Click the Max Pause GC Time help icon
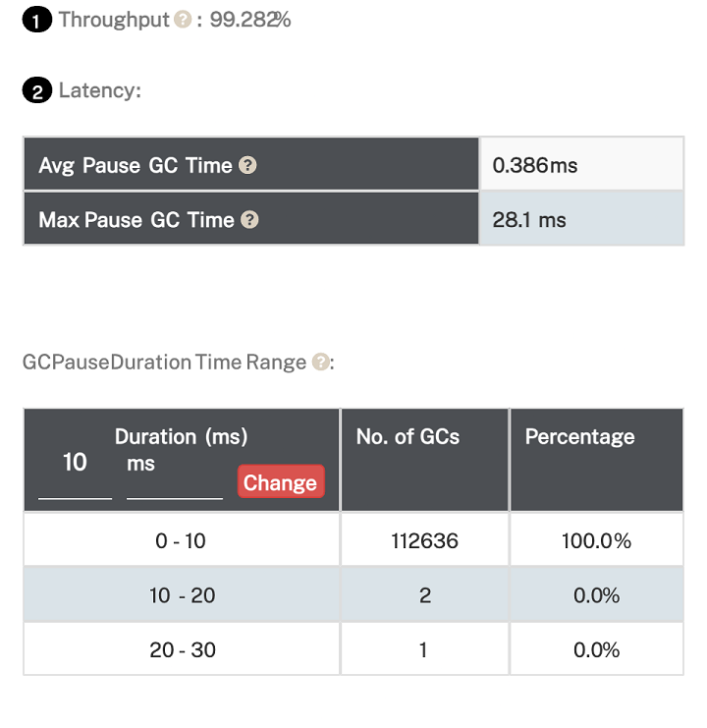This screenshot has width=707, height=728. click(250, 220)
